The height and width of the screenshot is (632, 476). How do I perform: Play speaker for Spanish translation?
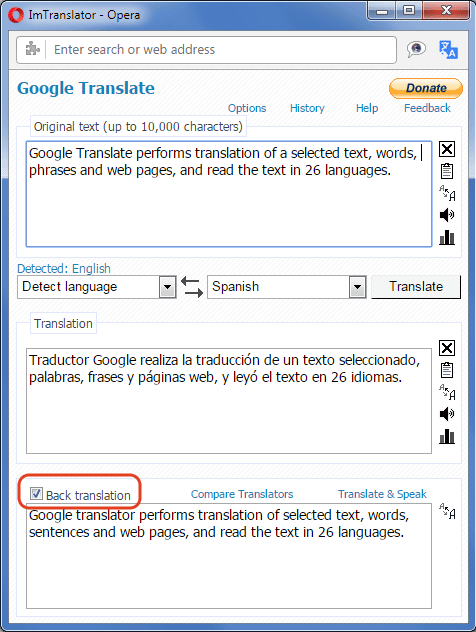coord(447,414)
